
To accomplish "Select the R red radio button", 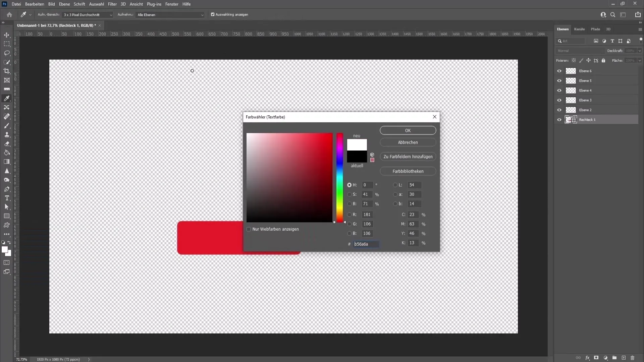I will (x=350, y=215).
